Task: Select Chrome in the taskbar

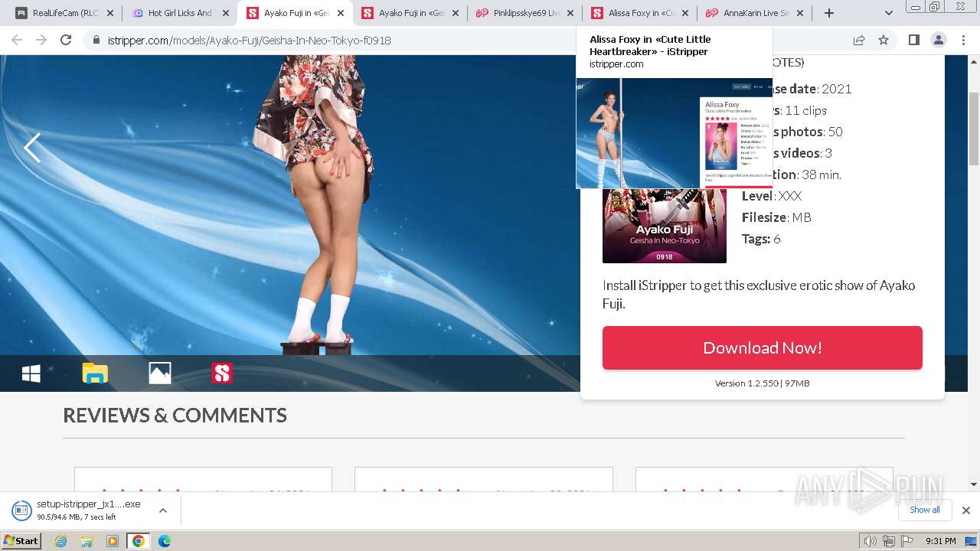Action: click(x=139, y=541)
